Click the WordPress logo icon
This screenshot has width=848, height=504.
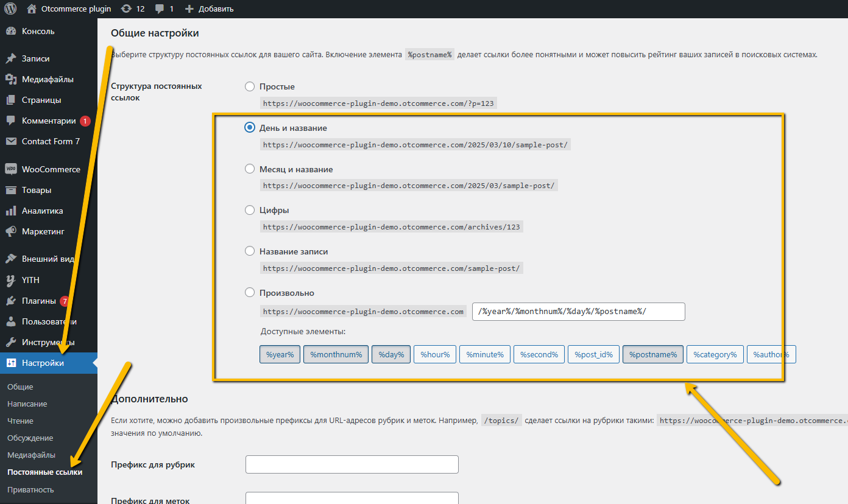pos(11,9)
